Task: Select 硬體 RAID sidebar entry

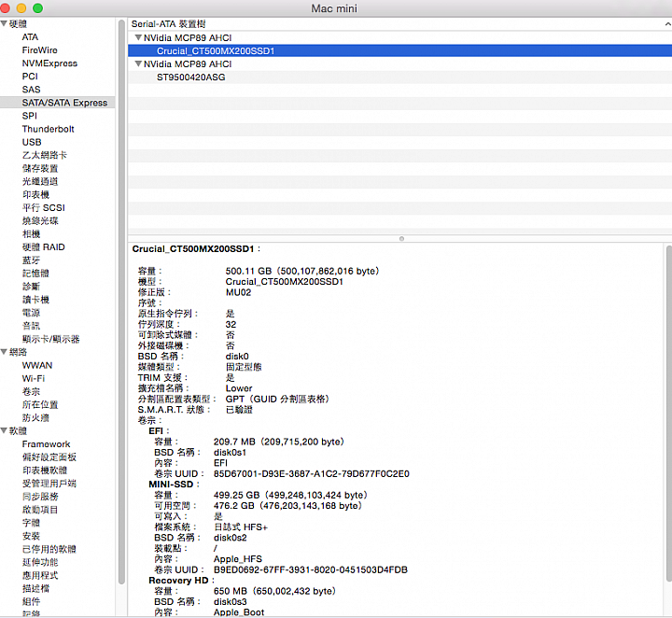Action: (43, 247)
